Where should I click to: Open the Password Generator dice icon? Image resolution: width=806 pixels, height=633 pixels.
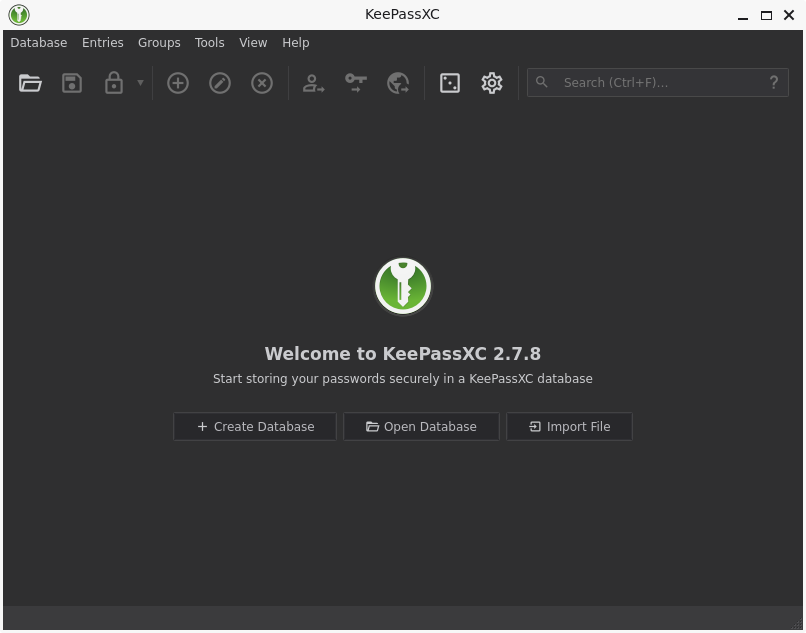point(449,83)
